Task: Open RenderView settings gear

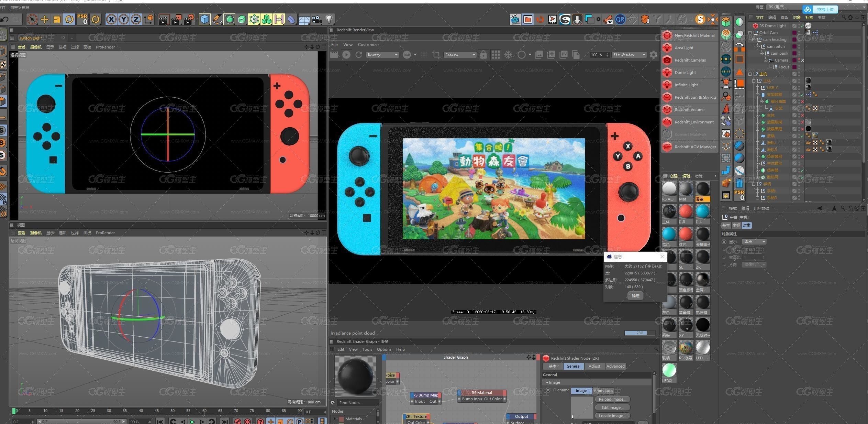Action: pyautogui.click(x=654, y=55)
